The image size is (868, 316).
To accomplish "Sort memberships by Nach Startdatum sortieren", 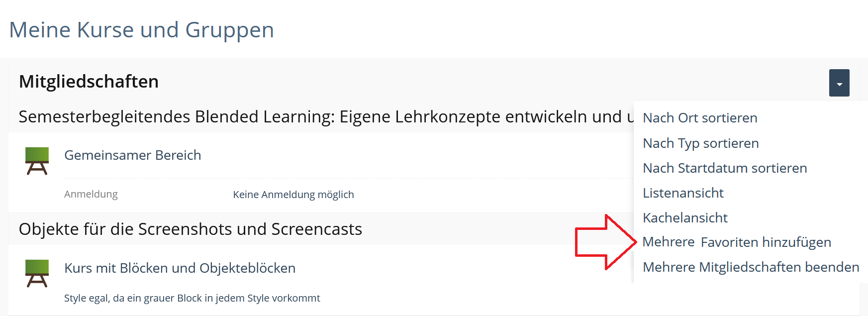I will point(725,168).
